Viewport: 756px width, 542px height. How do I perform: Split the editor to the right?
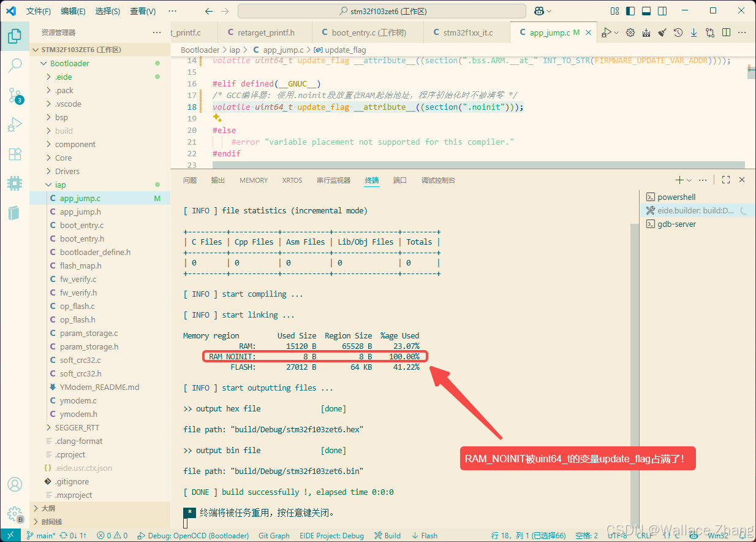726,32
